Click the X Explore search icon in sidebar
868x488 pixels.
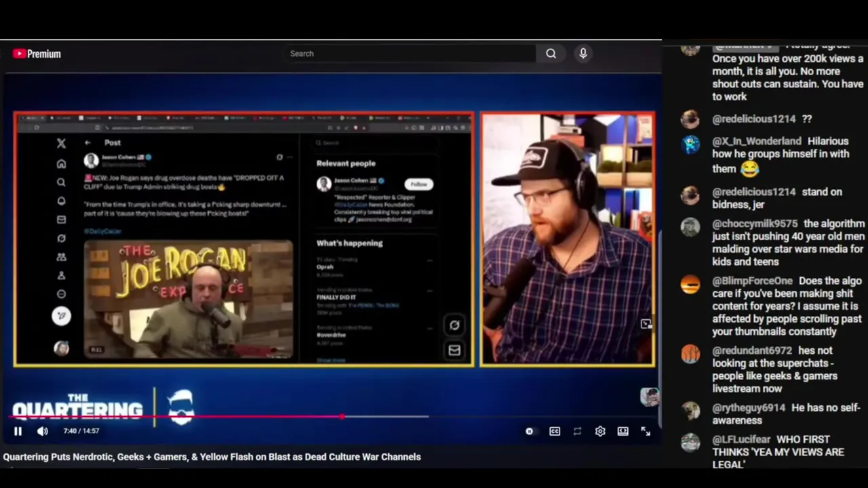[61, 182]
